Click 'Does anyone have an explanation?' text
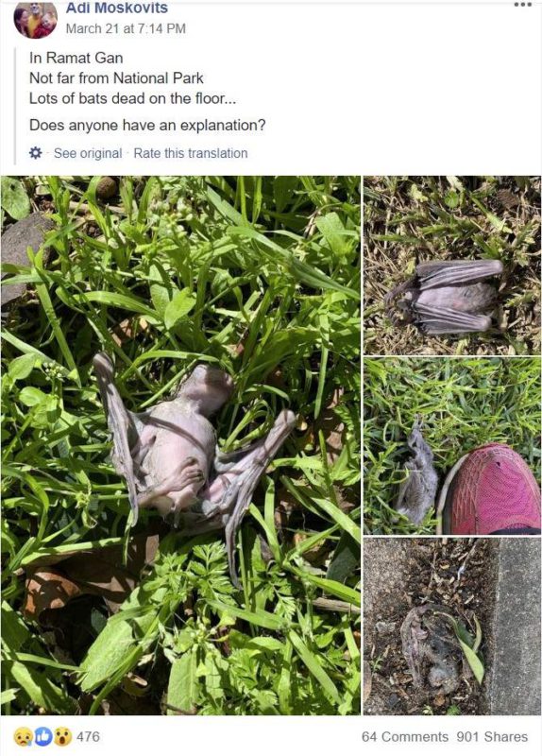The width and height of the screenshot is (542, 756). coord(147,126)
